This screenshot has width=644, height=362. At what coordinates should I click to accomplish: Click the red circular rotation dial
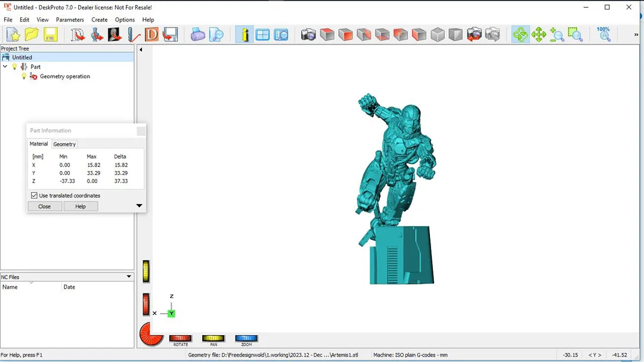tap(151, 334)
